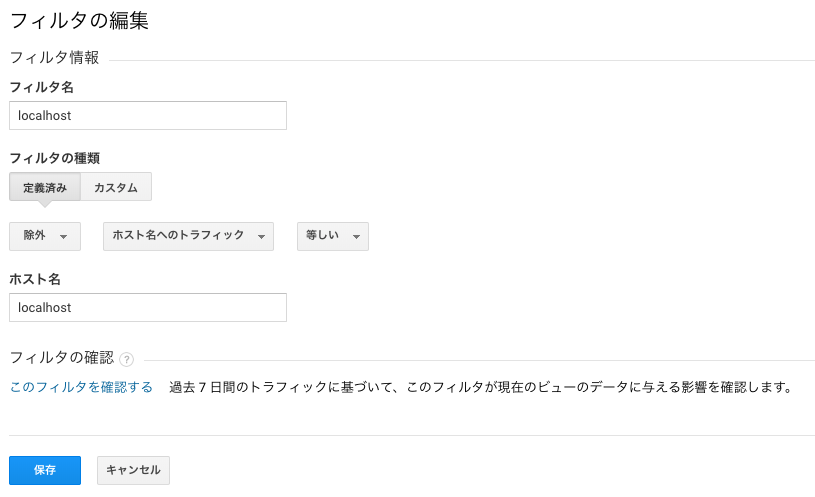The height and width of the screenshot is (497, 815).
Task: Switch to the カスタム filter type tab
Action: click(116, 187)
